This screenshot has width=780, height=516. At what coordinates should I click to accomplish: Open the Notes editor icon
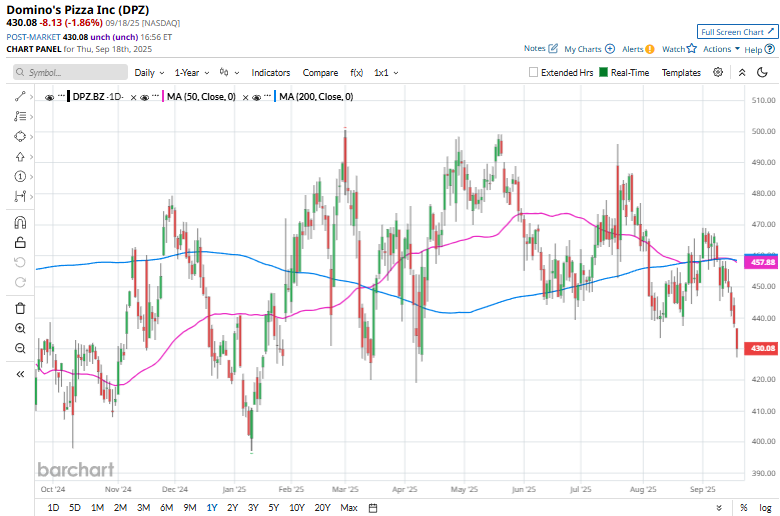pos(553,48)
